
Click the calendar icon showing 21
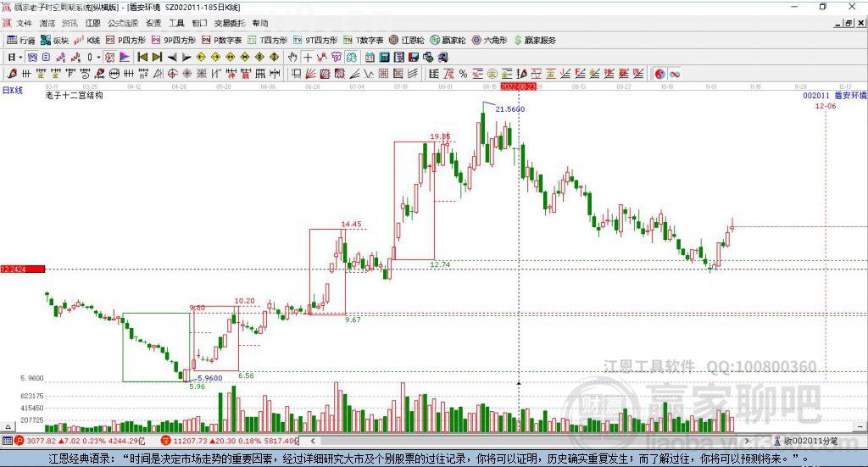(370, 57)
